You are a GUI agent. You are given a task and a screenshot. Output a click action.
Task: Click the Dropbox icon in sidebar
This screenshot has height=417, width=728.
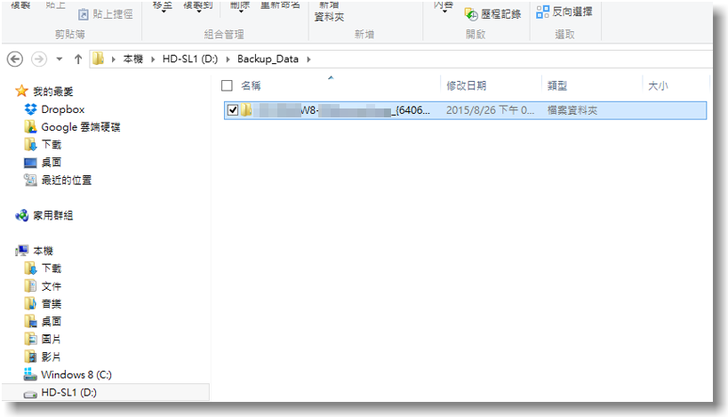point(31,109)
